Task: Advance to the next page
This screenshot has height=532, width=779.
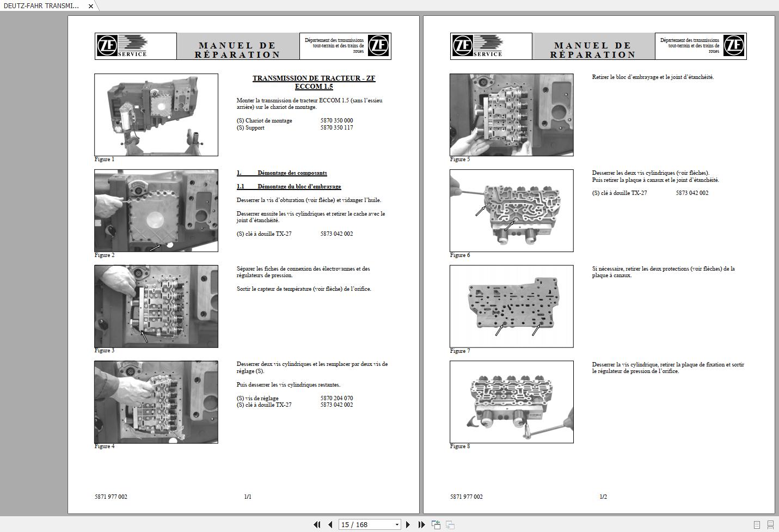Action: tap(408, 524)
